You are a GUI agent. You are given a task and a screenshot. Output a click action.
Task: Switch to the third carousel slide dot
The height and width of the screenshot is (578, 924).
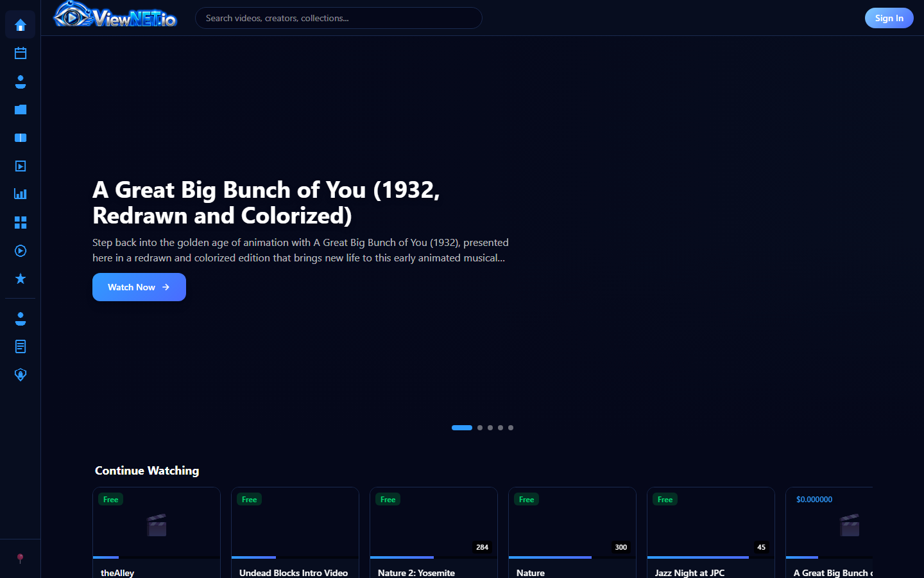(x=490, y=428)
